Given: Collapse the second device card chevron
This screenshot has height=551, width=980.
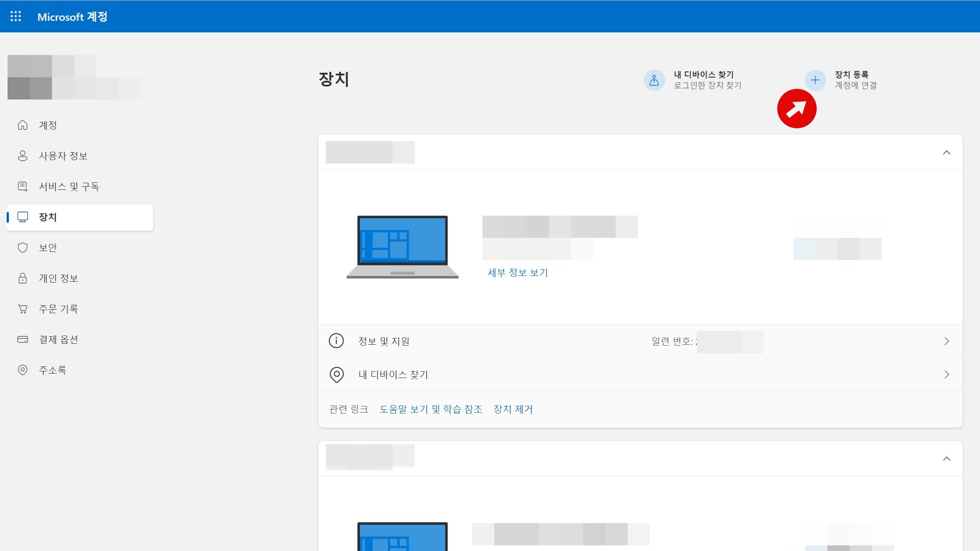Looking at the screenshot, I should pyautogui.click(x=946, y=459).
